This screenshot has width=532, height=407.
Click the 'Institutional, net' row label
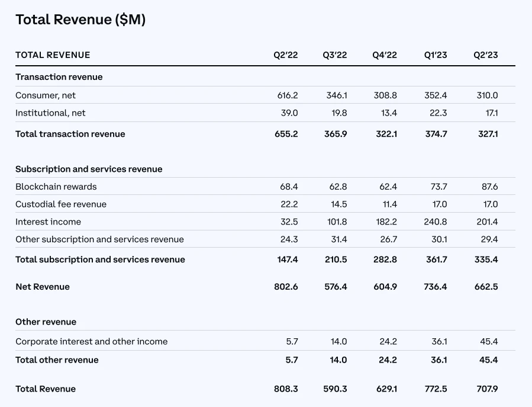[x=50, y=113]
